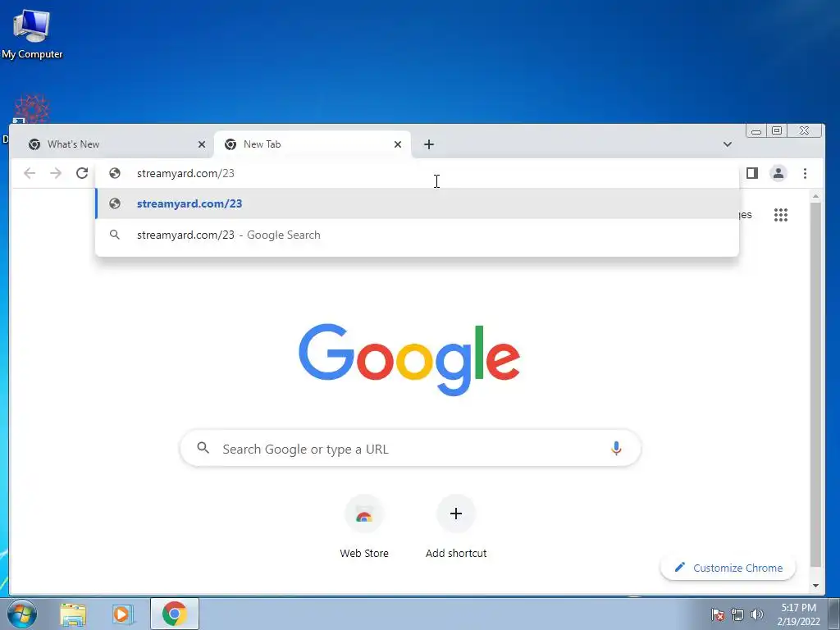This screenshot has height=630, width=840.
Task: Choose streamyard.com/23 Google Search suggestion
Action: (417, 235)
